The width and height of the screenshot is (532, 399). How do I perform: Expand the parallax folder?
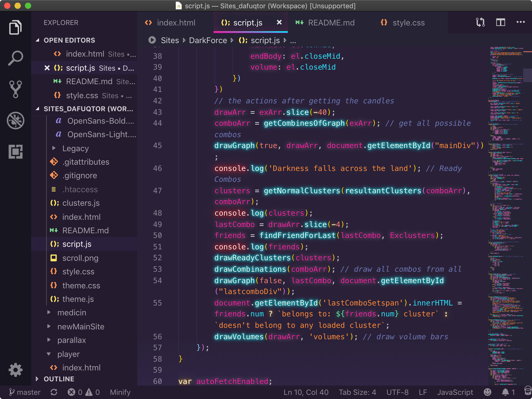click(71, 340)
